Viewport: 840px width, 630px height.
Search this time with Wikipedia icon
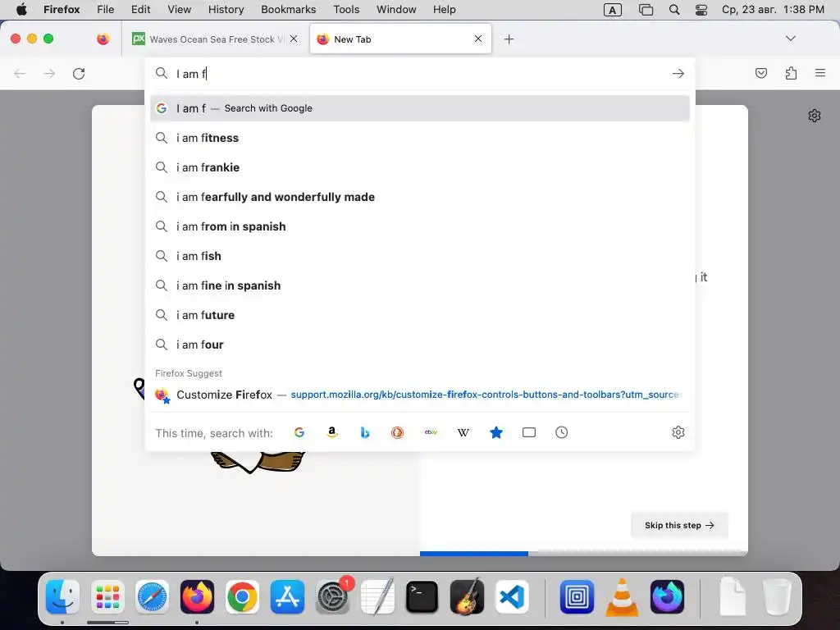(463, 432)
